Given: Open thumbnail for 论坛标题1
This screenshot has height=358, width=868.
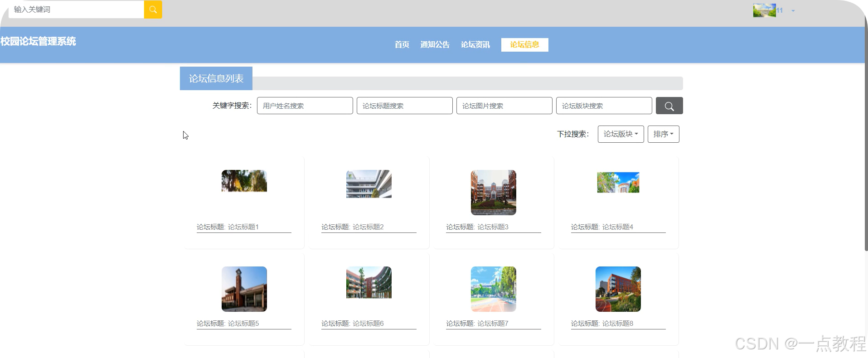Looking at the screenshot, I should pyautogui.click(x=244, y=181).
